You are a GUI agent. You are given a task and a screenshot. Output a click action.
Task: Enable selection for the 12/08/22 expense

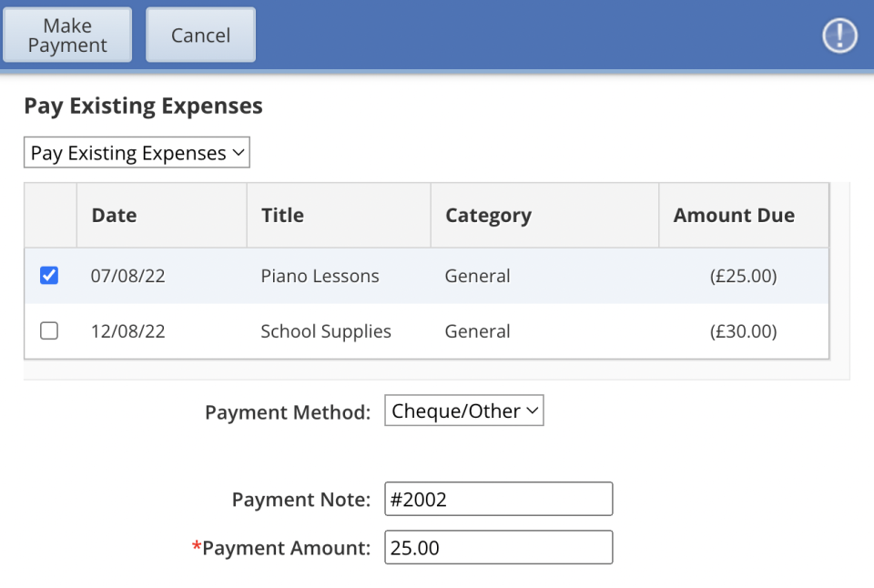48,330
